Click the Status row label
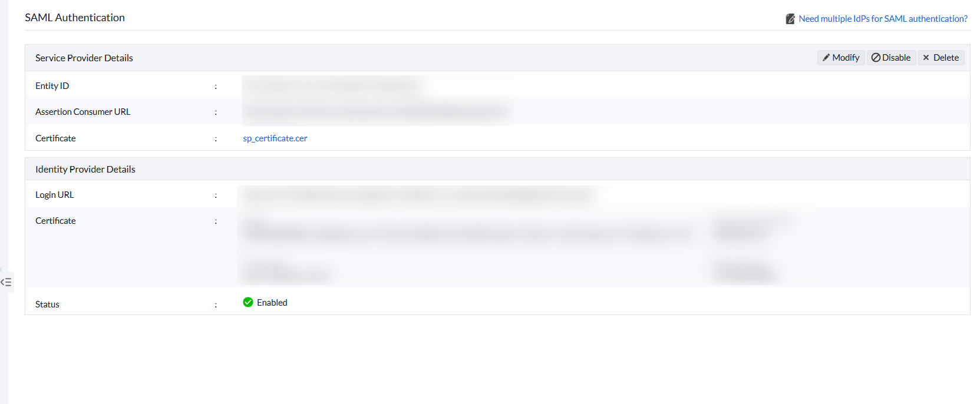This screenshot has width=980, height=404. (47, 304)
